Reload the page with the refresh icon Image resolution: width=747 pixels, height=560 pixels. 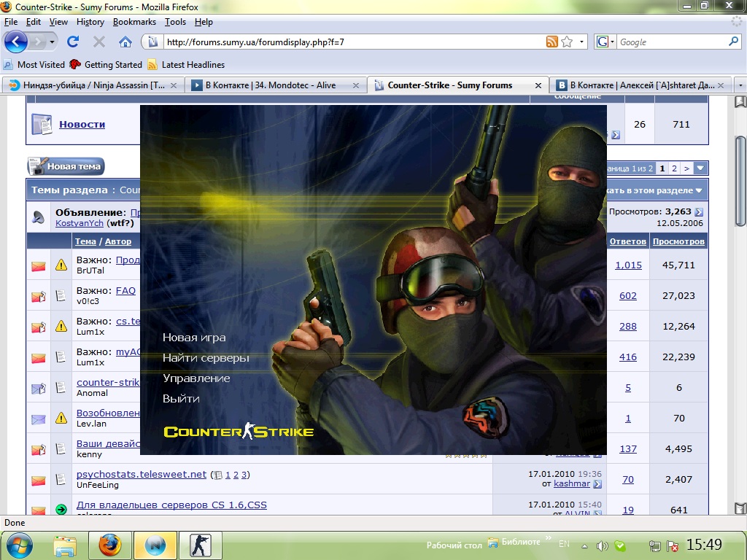pos(73,42)
